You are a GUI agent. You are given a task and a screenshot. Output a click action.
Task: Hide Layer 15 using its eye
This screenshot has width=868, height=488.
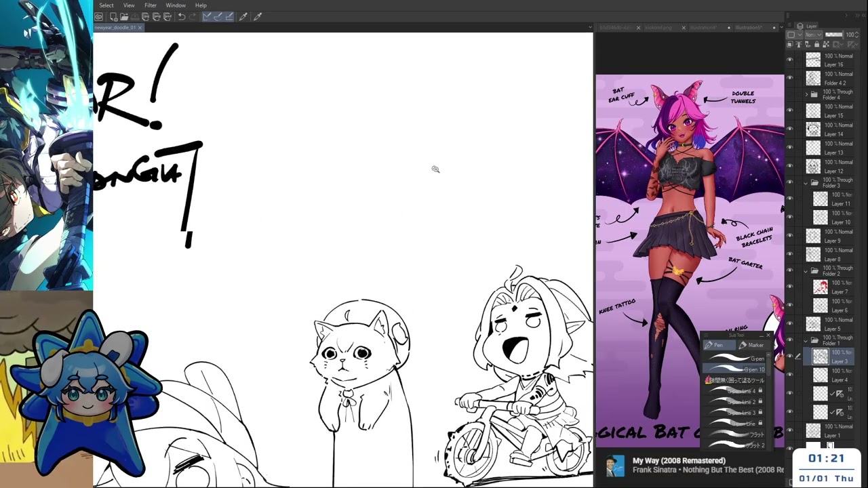(789, 111)
